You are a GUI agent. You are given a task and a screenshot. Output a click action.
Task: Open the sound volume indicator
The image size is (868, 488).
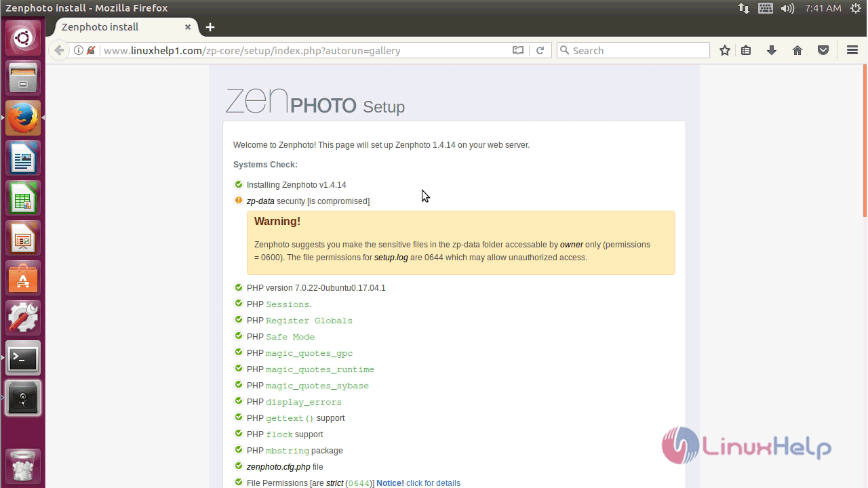(787, 8)
